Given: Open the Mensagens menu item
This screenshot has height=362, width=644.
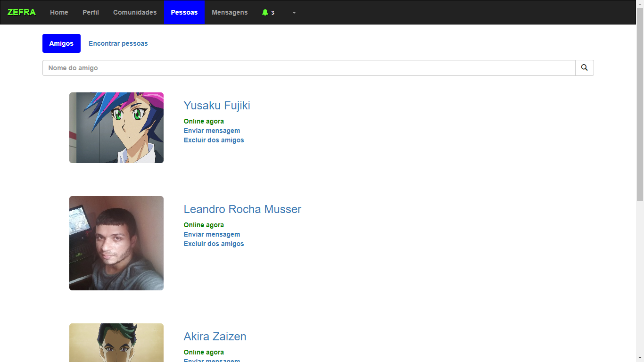Looking at the screenshot, I should (230, 12).
